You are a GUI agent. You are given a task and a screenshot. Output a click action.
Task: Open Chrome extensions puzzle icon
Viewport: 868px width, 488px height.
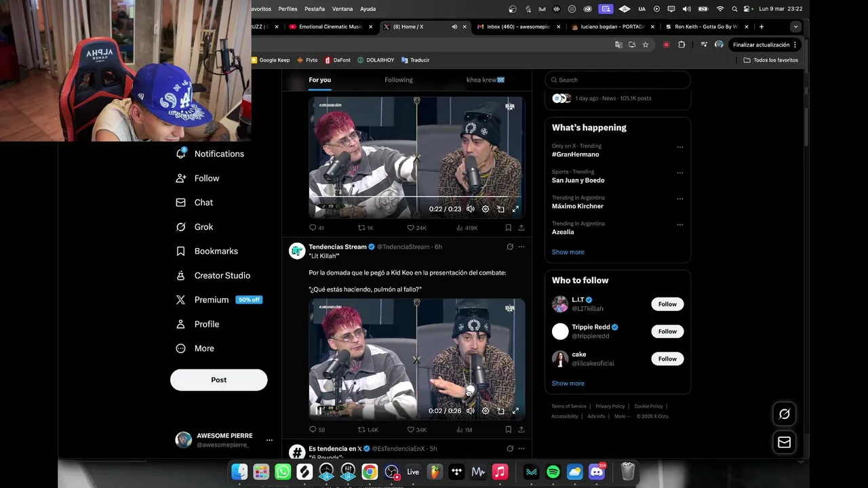pos(682,45)
